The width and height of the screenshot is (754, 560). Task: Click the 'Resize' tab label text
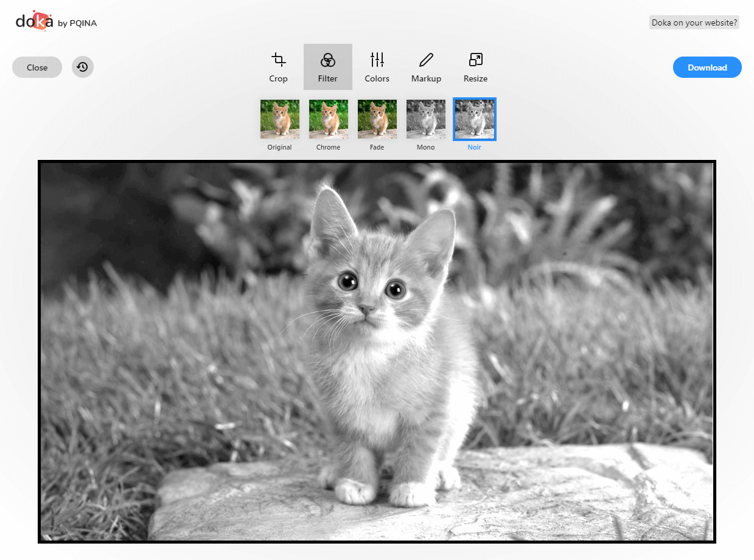click(475, 78)
